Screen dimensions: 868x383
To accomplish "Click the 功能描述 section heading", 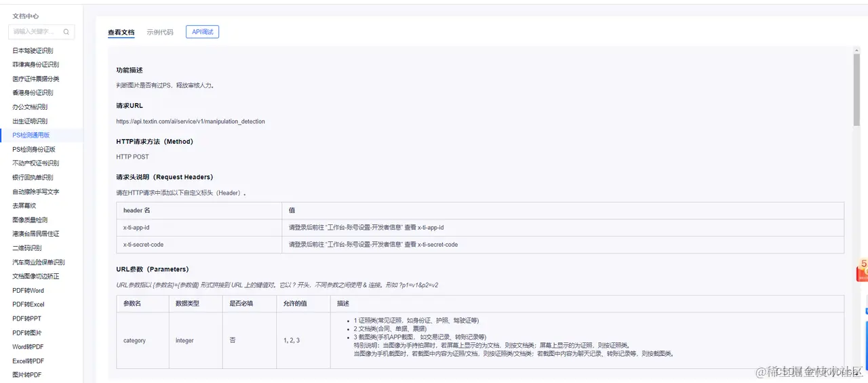I will click(x=130, y=70).
